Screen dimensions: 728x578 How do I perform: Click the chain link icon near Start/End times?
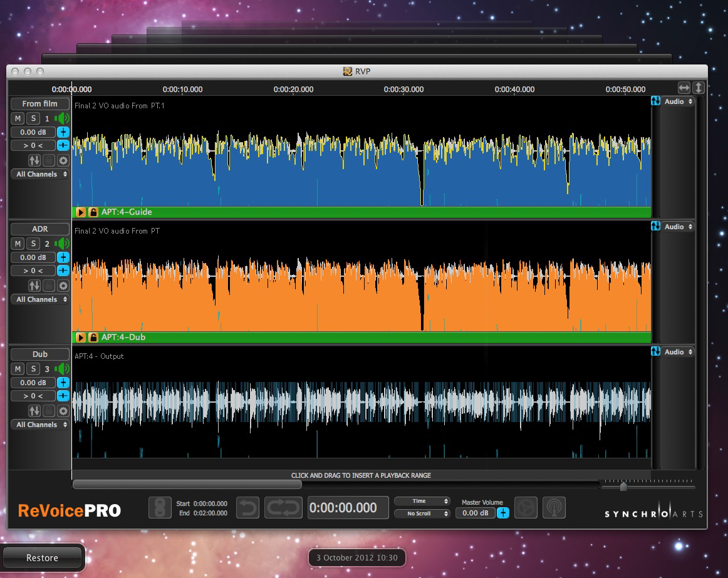(160, 508)
